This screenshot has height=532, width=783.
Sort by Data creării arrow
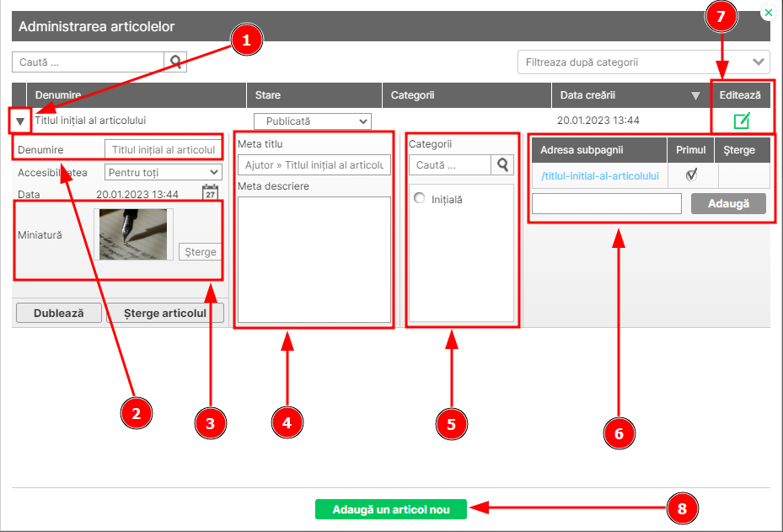pos(695,96)
